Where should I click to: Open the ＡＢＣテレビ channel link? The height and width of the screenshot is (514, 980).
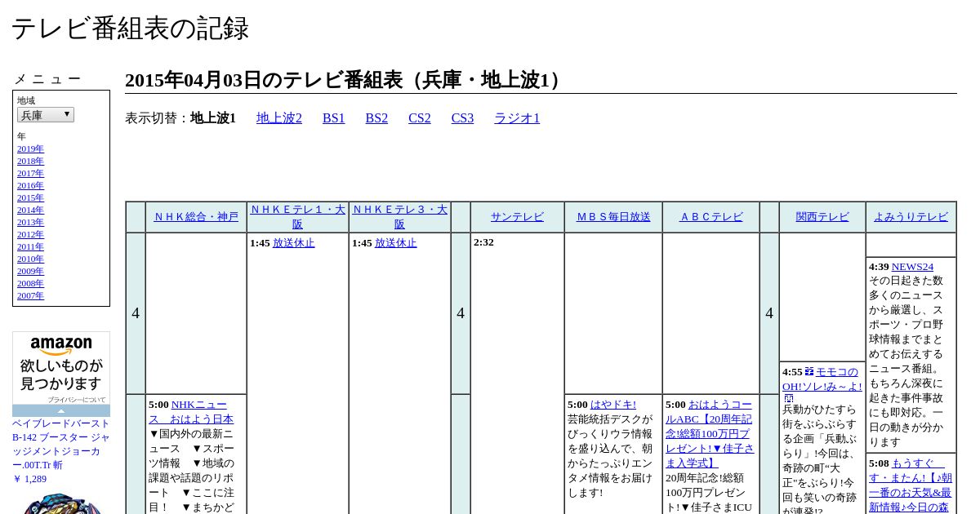pyautogui.click(x=711, y=217)
